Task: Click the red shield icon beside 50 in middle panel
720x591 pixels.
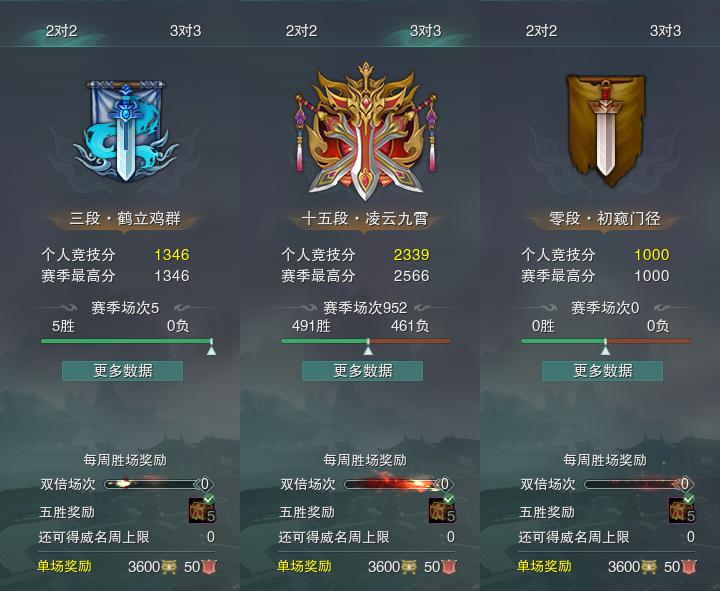Action: click(x=449, y=567)
